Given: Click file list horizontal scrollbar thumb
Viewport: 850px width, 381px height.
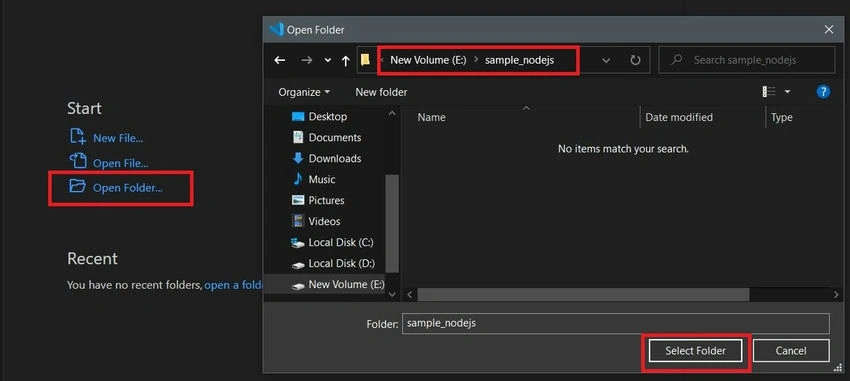Looking at the screenshot, I should [583, 294].
